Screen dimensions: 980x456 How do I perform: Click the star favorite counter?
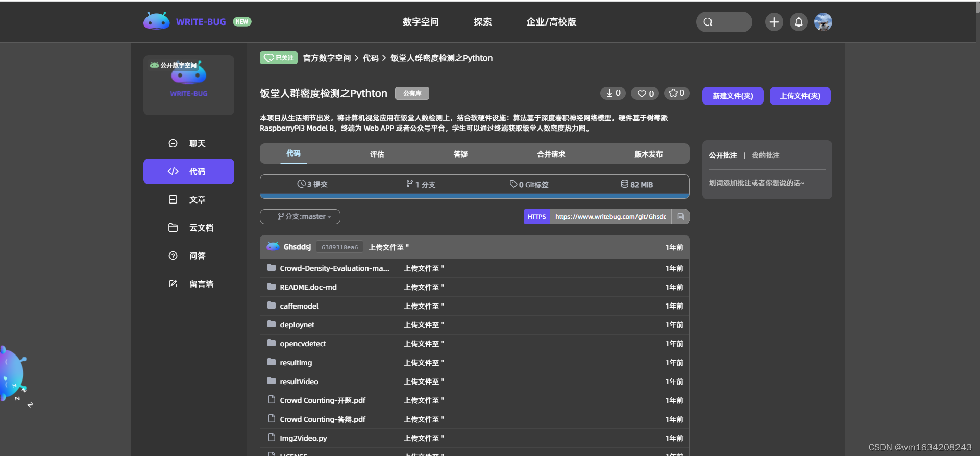676,93
